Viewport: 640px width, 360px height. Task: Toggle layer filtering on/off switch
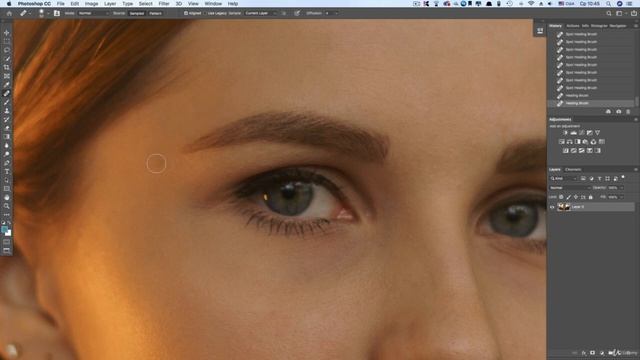click(623, 178)
